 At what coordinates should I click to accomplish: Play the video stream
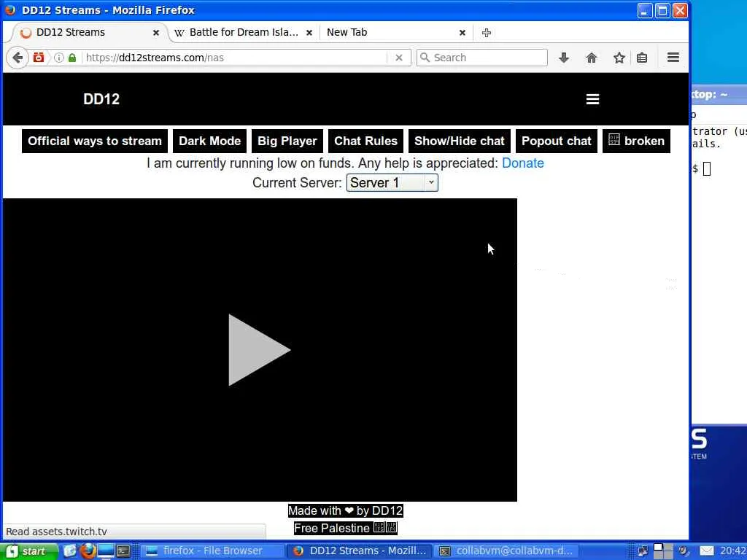[259, 350]
